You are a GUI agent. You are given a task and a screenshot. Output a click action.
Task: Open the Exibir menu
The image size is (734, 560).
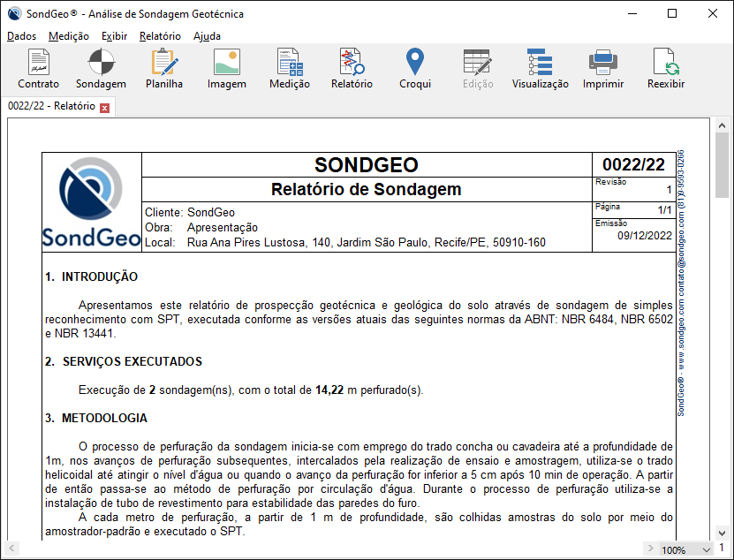click(114, 36)
